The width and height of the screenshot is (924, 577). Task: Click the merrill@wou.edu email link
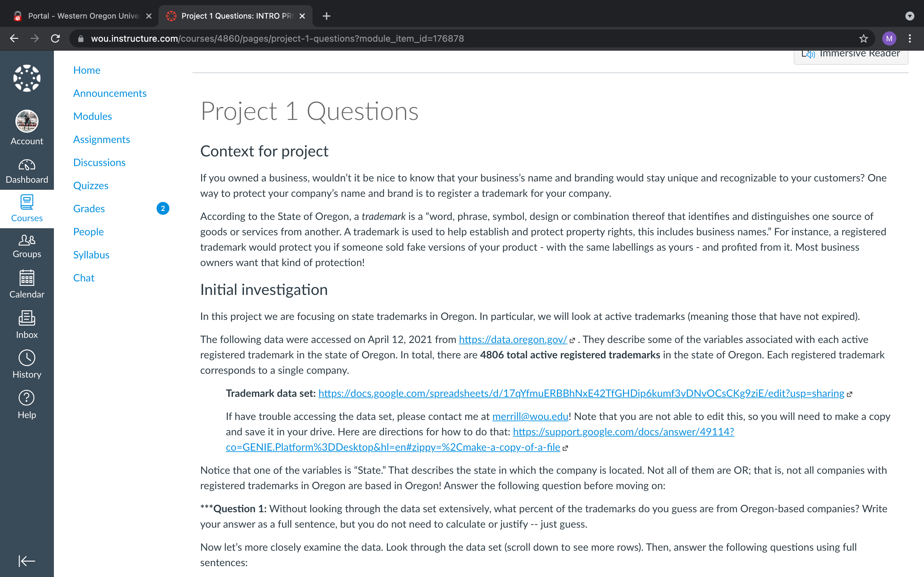click(530, 416)
